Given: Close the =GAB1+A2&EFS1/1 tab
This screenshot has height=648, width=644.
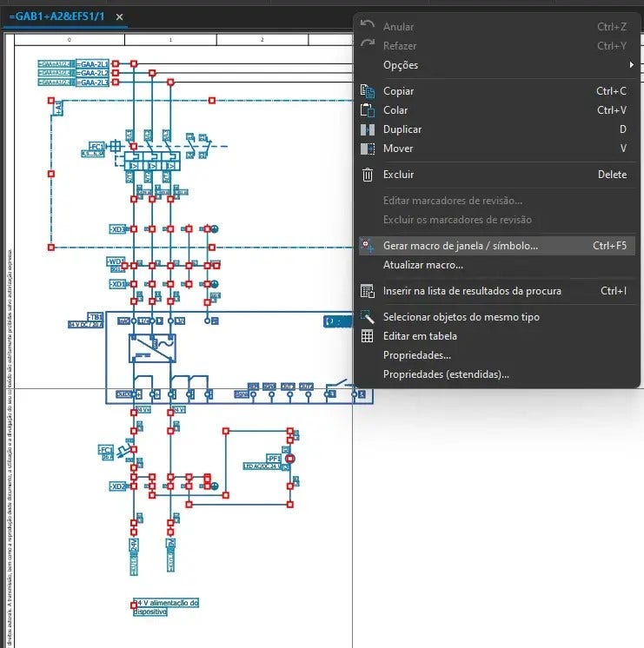Looking at the screenshot, I should (119, 17).
